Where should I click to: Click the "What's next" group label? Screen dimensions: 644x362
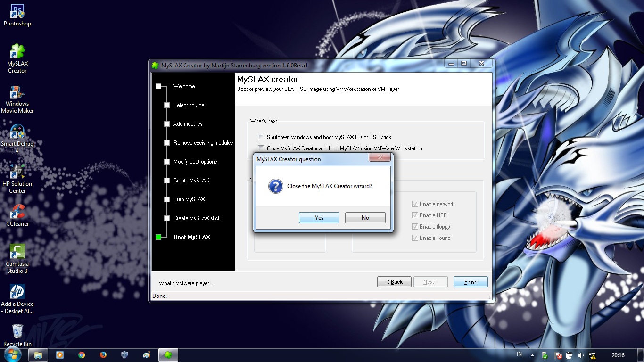(264, 121)
